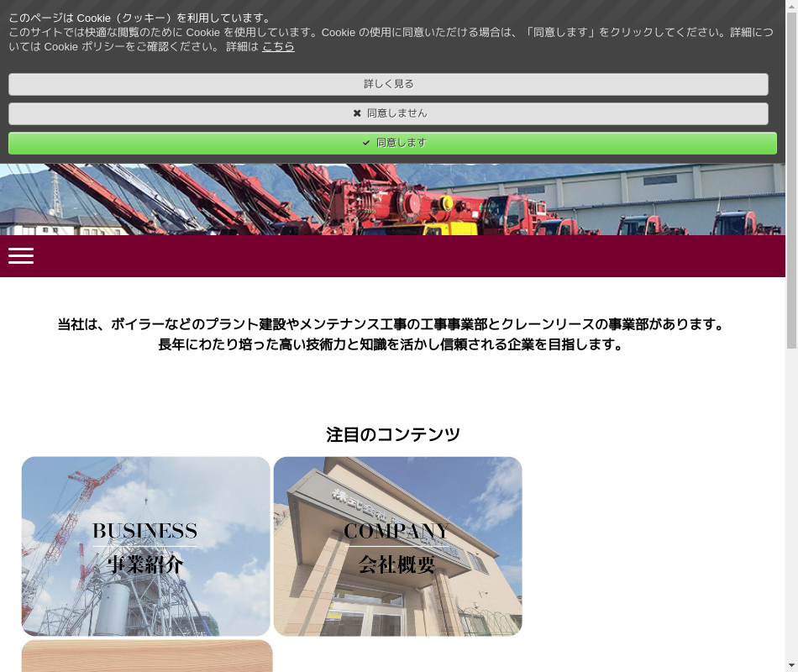
Task: Click the cookie notice title text
Action: coord(140,18)
